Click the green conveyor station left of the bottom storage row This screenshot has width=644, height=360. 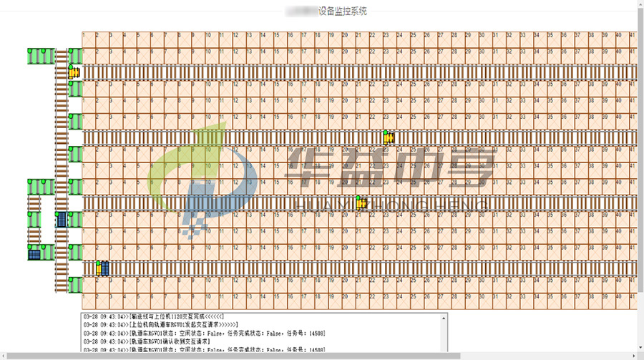(75, 285)
